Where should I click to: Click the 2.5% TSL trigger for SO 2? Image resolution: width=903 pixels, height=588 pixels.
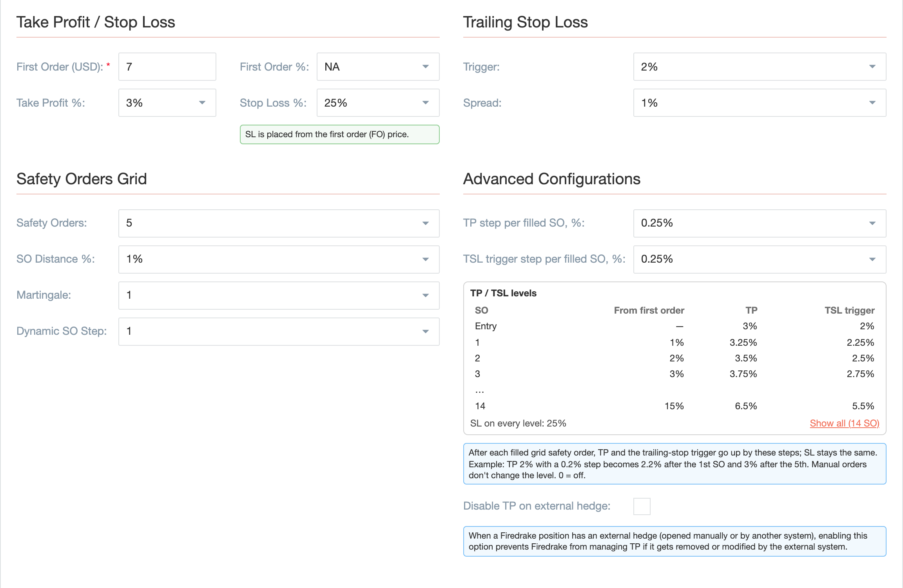click(863, 358)
